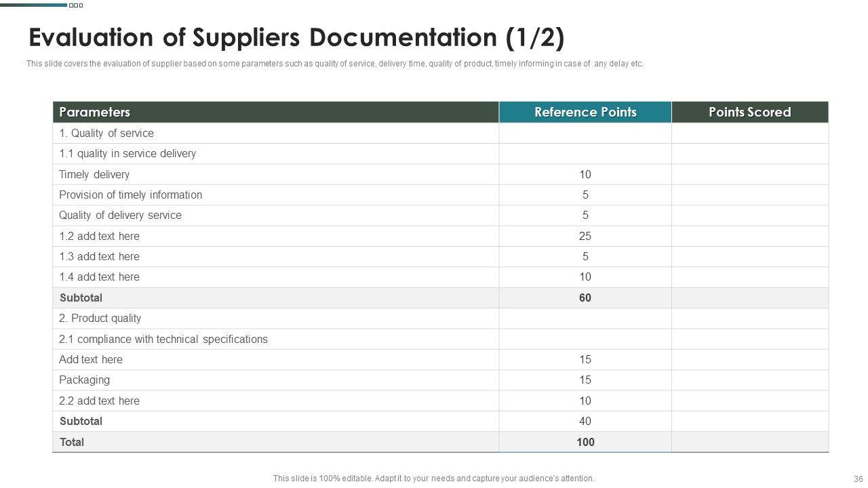Click the subtotal value 40
This screenshot has width=868, height=488.
[x=585, y=421]
